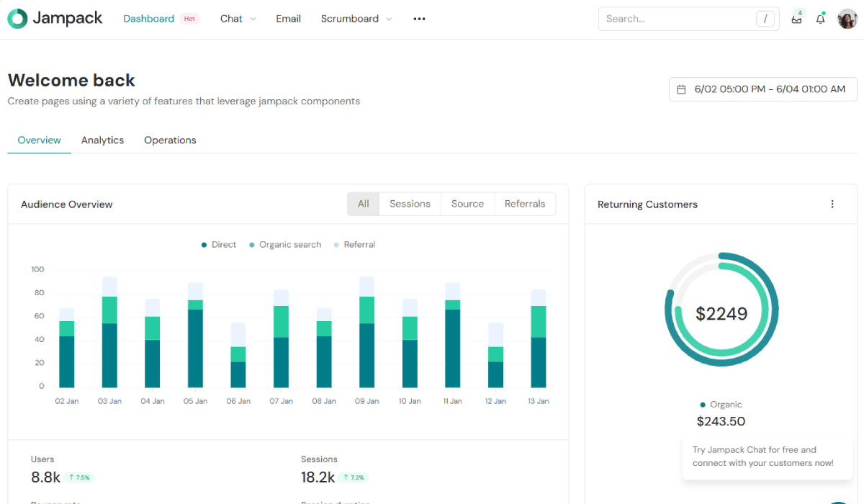Open the inbox notifications icon
The image size is (864, 504).
796,19
